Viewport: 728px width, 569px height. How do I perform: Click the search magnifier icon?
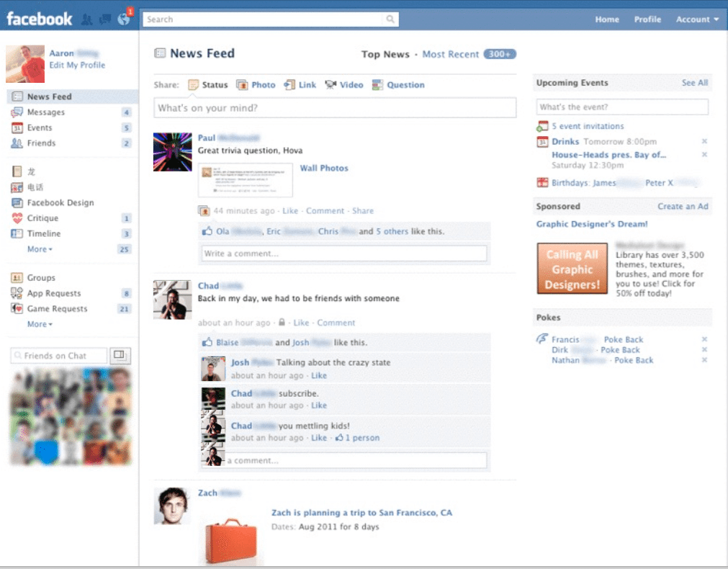tap(390, 19)
